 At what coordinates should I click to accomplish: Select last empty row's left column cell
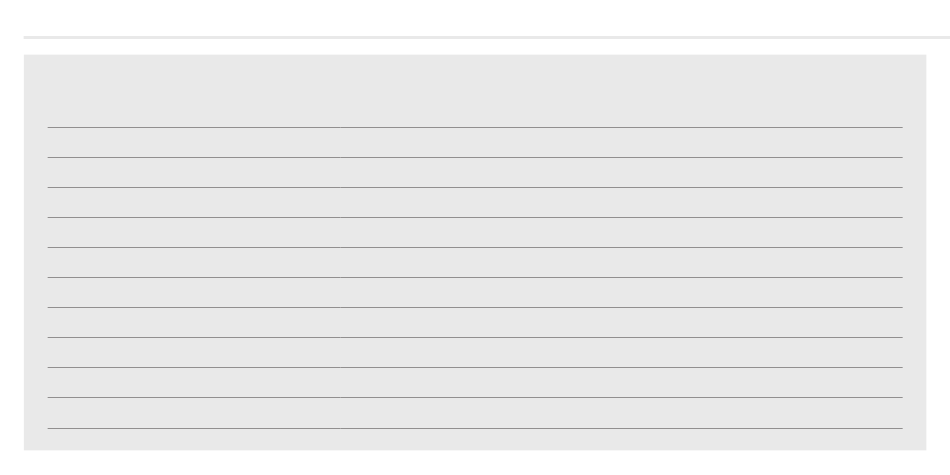click(194, 413)
